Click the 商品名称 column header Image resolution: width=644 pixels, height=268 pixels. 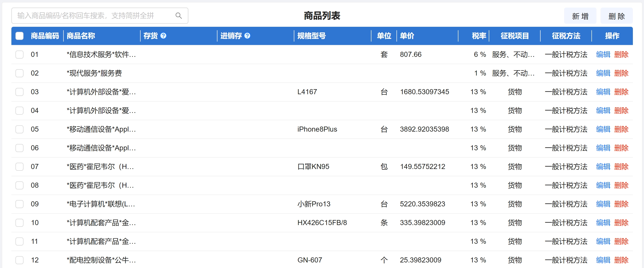point(81,36)
